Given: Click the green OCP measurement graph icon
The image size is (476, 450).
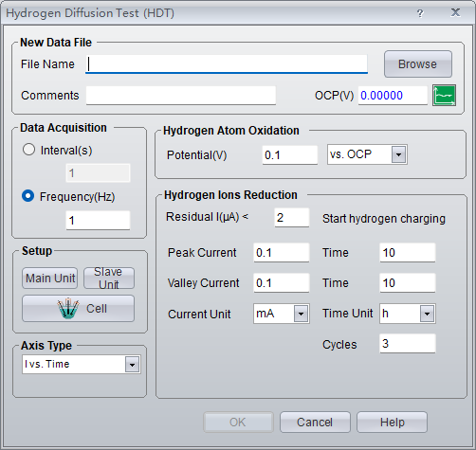Looking at the screenshot, I should click(444, 95).
